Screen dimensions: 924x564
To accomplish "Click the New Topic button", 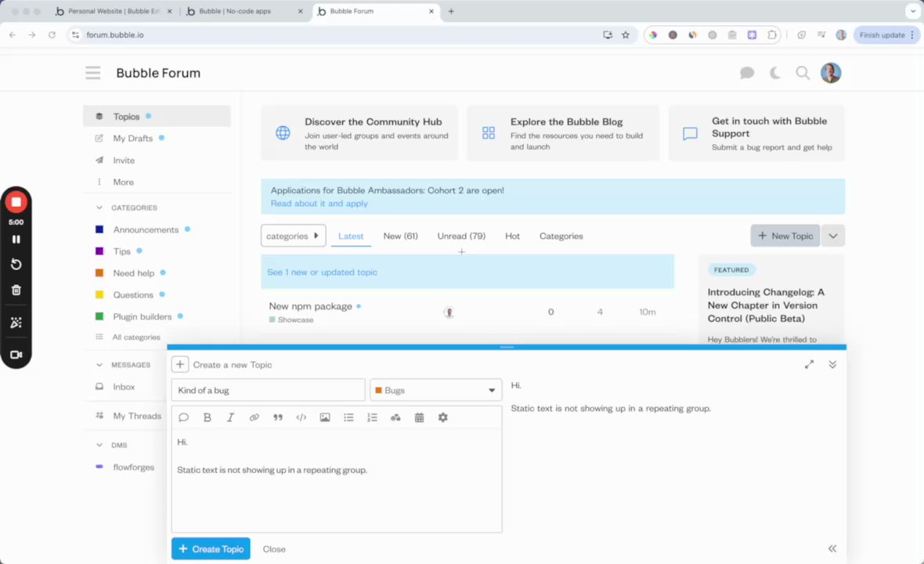I will click(x=785, y=236).
